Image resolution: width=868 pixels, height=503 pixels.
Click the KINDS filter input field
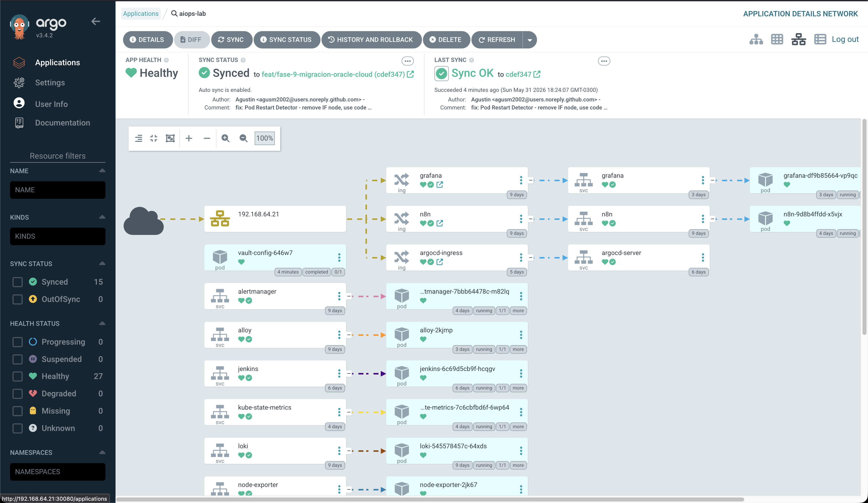tap(58, 236)
